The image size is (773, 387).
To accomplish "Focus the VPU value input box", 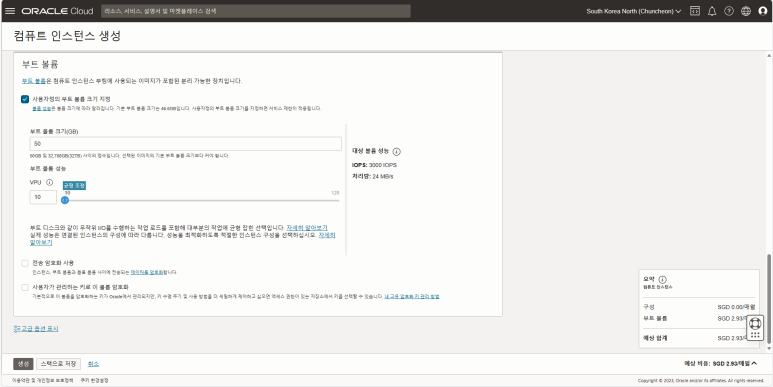I will pyautogui.click(x=43, y=197).
